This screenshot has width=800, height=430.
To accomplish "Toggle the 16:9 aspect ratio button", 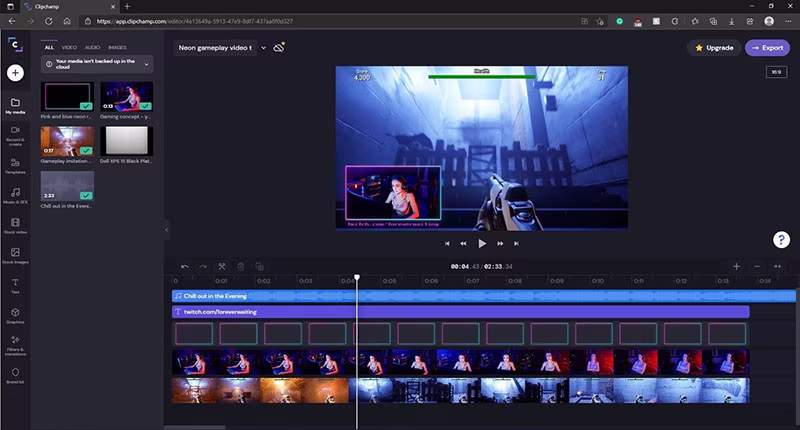I will click(x=776, y=72).
